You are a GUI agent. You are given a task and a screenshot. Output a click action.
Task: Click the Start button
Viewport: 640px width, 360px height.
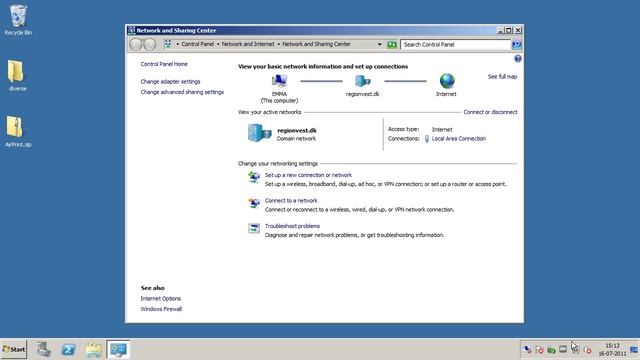point(13,349)
